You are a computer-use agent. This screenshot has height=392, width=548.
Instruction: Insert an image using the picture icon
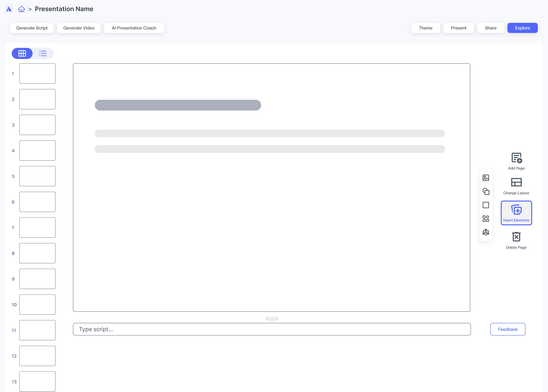click(x=486, y=178)
